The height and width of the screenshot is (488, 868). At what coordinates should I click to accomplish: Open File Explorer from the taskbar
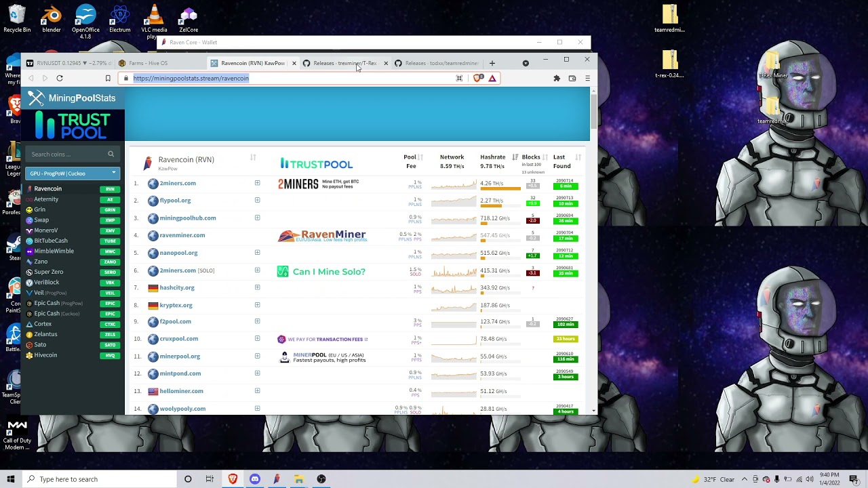coord(298,479)
